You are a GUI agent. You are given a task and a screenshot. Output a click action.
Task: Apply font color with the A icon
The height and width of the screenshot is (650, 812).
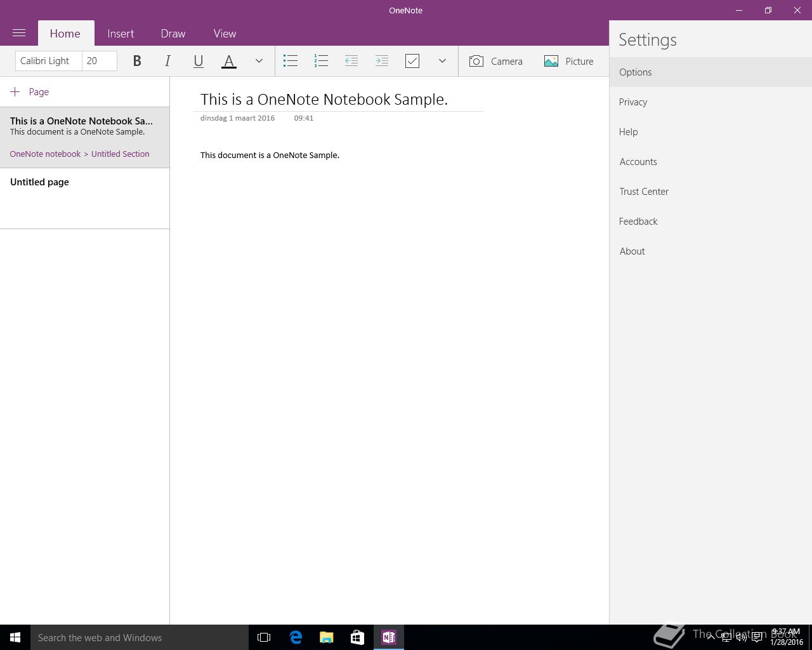(x=229, y=61)
